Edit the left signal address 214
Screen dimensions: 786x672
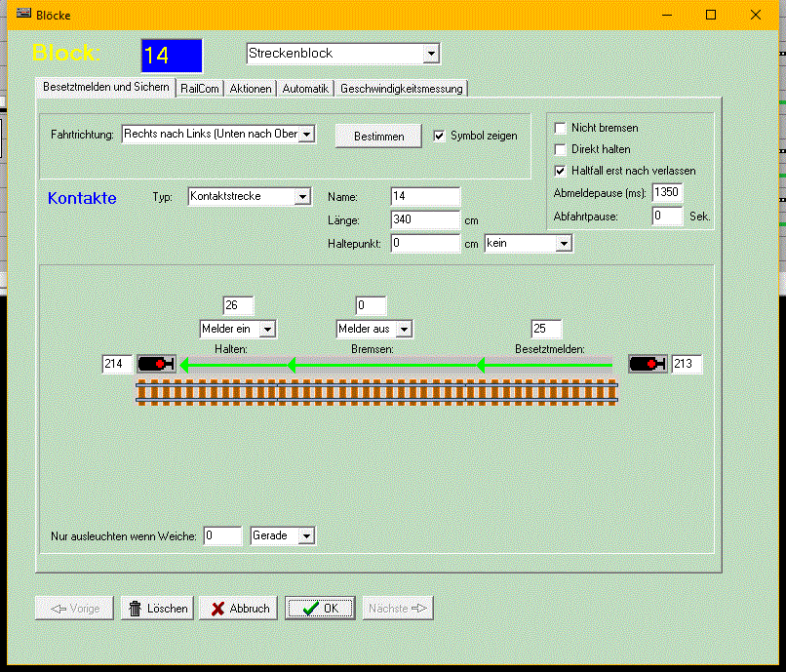click(x=117, y=364)
